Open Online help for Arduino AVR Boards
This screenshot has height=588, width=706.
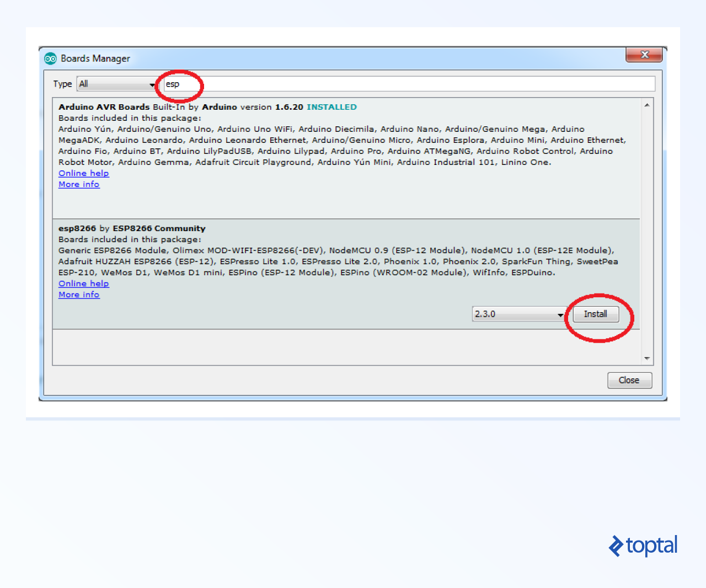coord(83,173)
